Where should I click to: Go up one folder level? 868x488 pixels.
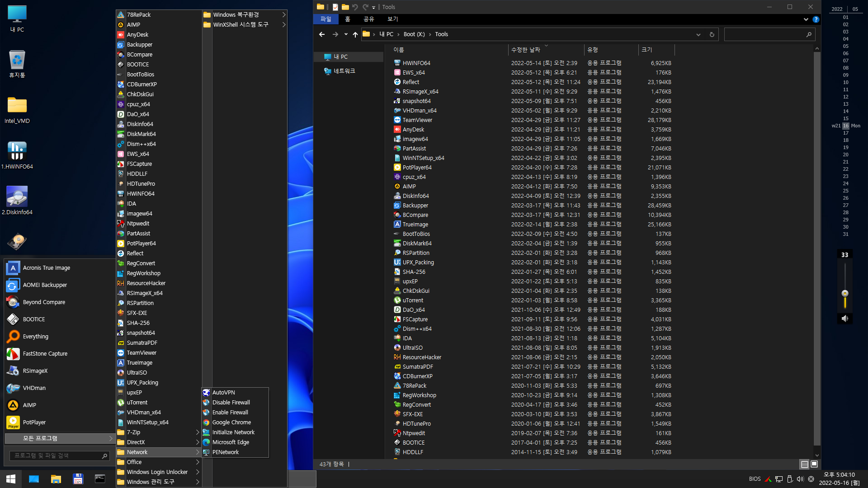click(x=355, y=34)
